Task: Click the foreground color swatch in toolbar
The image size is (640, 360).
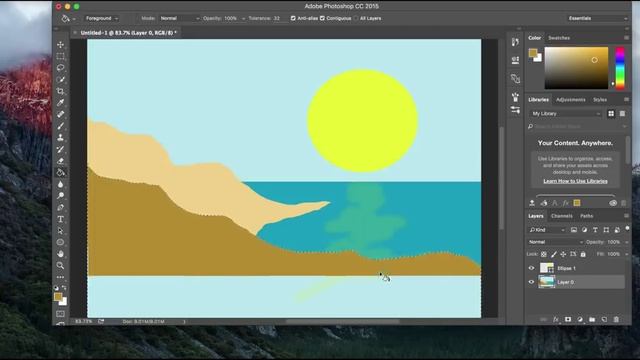Action: [58, 297]
